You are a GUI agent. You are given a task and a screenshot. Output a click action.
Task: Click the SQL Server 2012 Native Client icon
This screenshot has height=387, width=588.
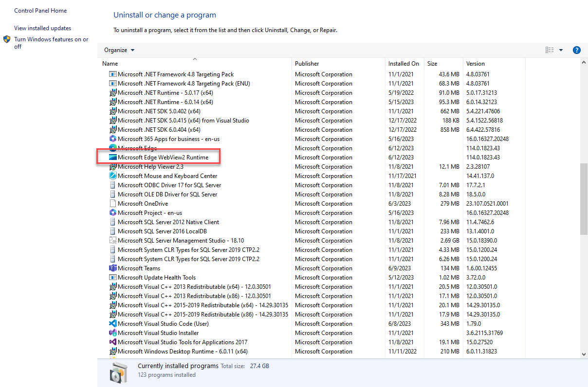113,222
